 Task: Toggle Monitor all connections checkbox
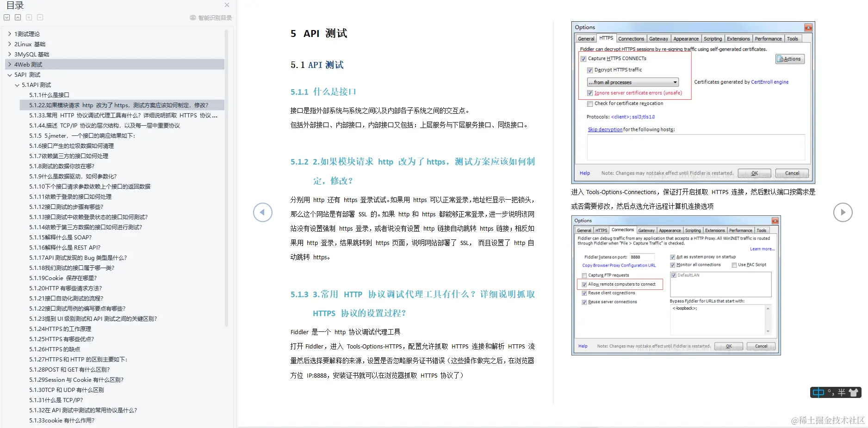673,265
